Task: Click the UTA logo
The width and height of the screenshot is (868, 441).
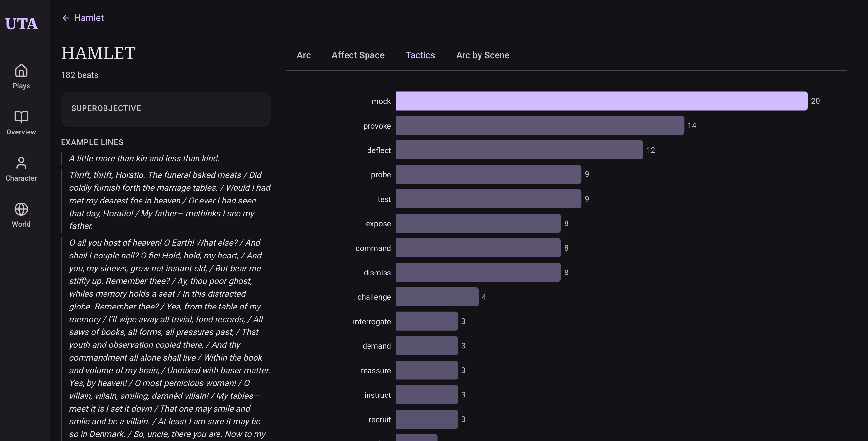Action: click(22, 24)
